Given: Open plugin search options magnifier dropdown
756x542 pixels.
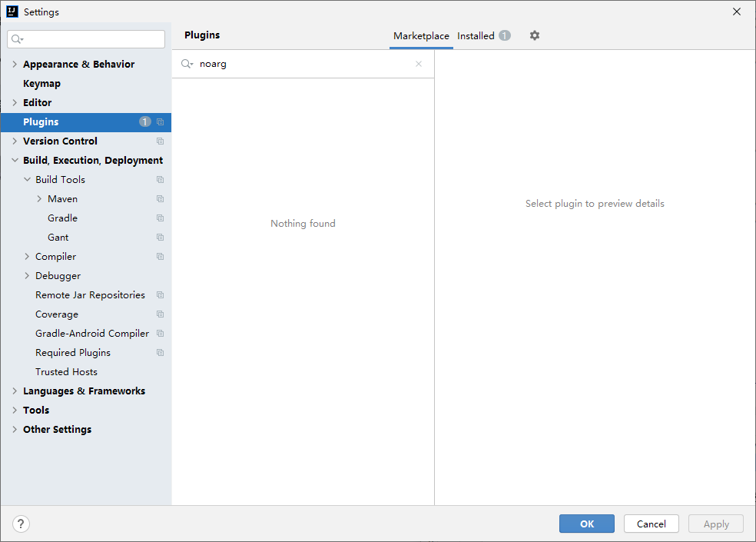Looking at the screenshot, I should click(x=187, y=64).
